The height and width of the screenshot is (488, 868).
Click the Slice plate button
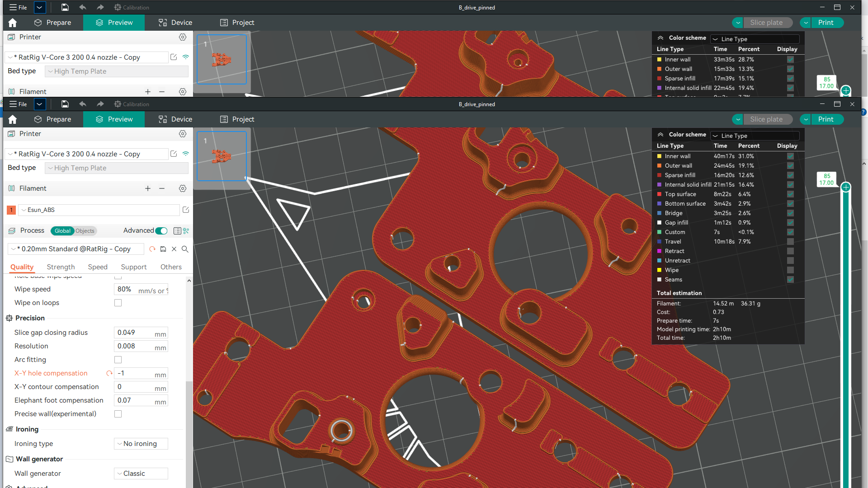pos(767,119)
